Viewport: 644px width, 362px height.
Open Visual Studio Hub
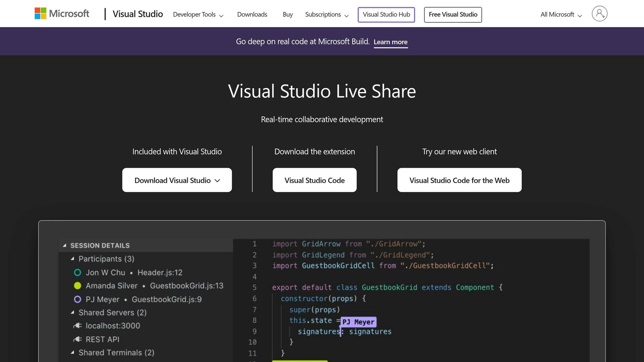pos(386,15)
